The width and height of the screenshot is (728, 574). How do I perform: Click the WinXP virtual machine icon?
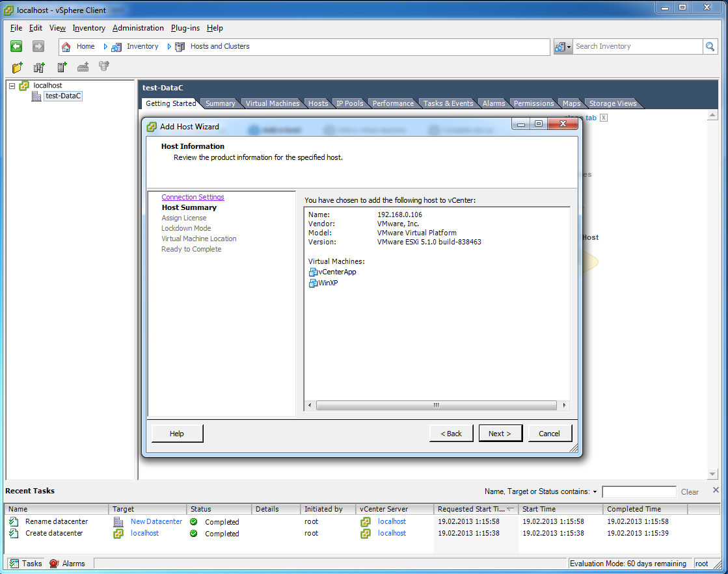pos(313,283)
